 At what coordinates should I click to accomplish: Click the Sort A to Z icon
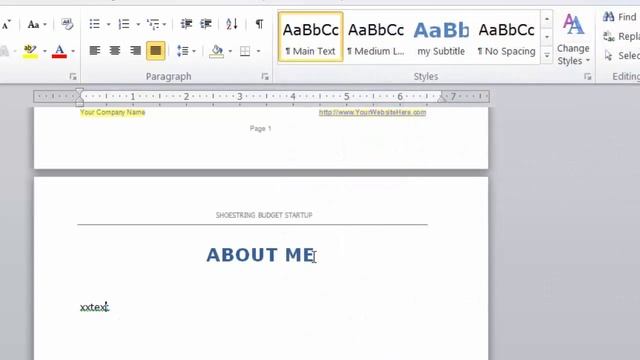231,24
